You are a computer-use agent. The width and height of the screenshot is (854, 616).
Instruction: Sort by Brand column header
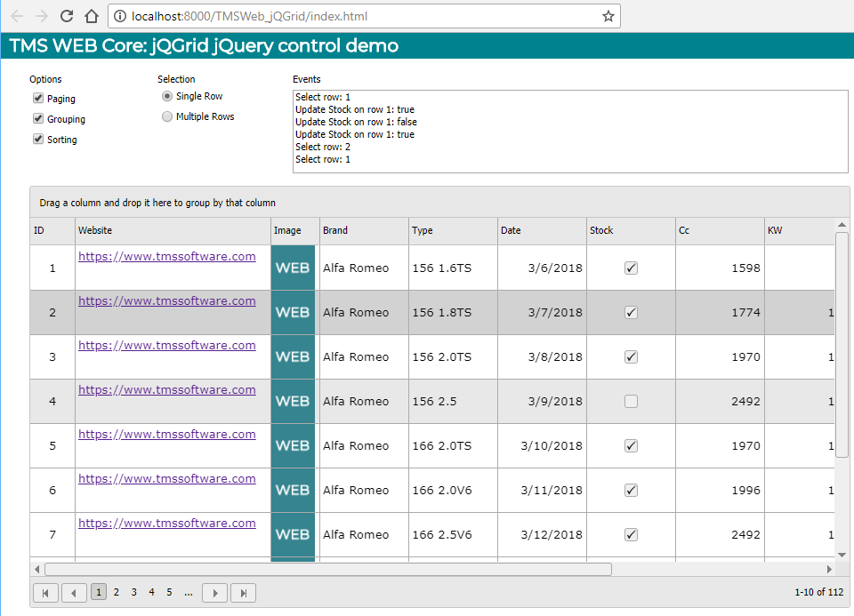point(364,231)
